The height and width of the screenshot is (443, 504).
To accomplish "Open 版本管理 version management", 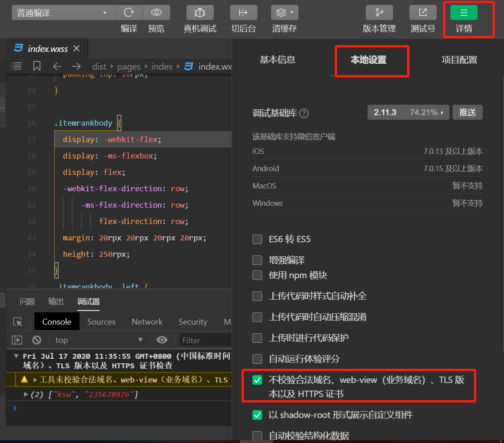I will coord(379,12).
